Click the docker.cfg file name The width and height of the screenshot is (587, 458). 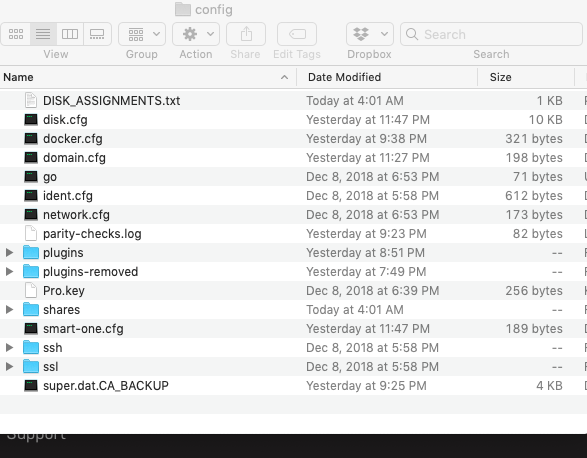click(73, 139)
